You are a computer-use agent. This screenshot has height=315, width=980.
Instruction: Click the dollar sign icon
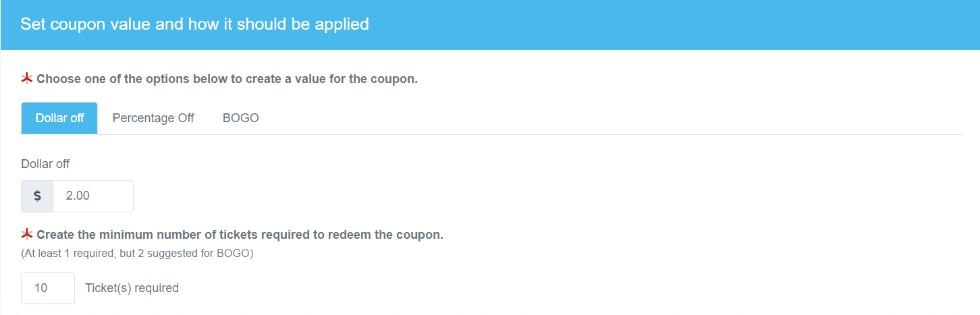click(37, 196)
